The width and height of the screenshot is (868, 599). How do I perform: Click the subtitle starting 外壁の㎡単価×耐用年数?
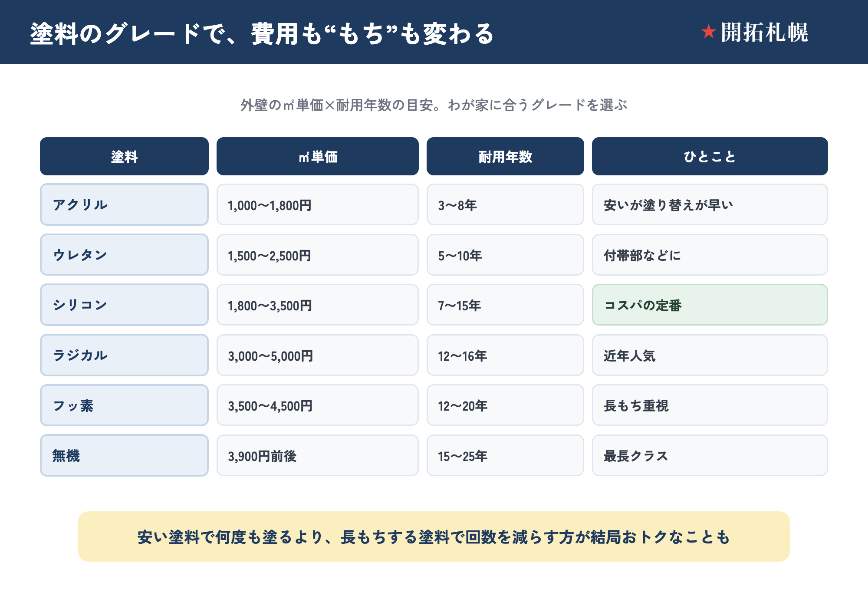[x=434, y=105]
